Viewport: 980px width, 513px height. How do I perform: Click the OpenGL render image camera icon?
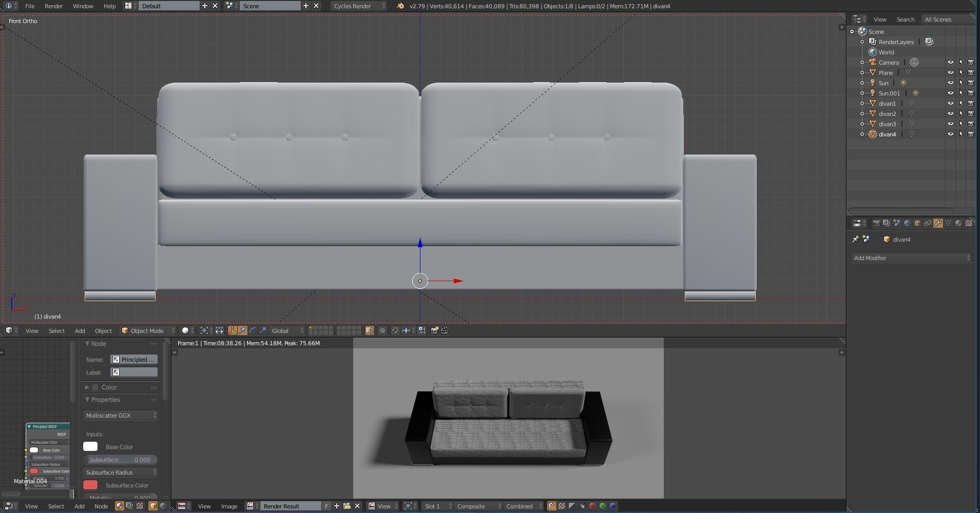[434, 331]
